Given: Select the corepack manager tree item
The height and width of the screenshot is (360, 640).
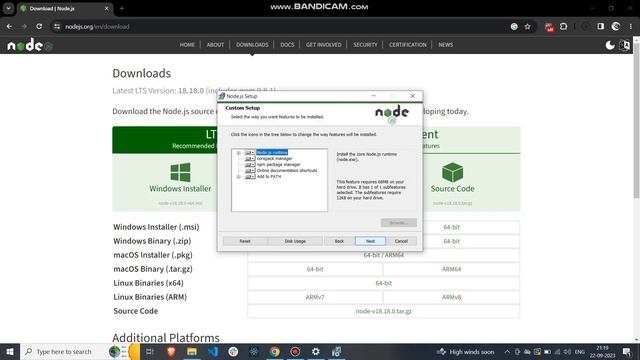Looking at the screenshot, I should coord(274,159).
